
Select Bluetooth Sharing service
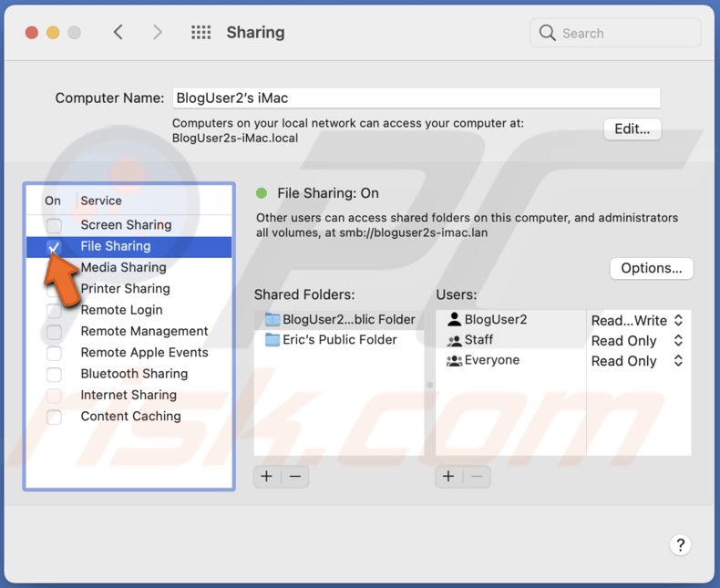click(x=134, y=374)
